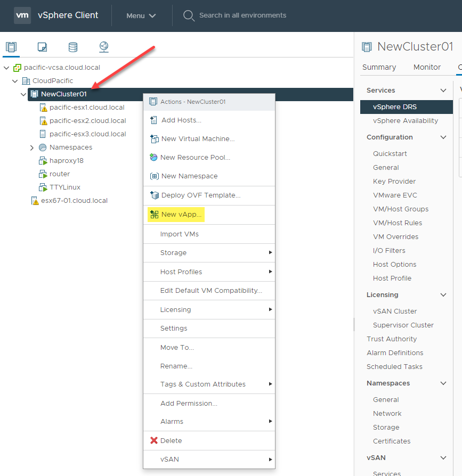Viewport: 462px width, 476px height.
Task: Collapse the Services section chevron
Action: [x=443, y=91]
